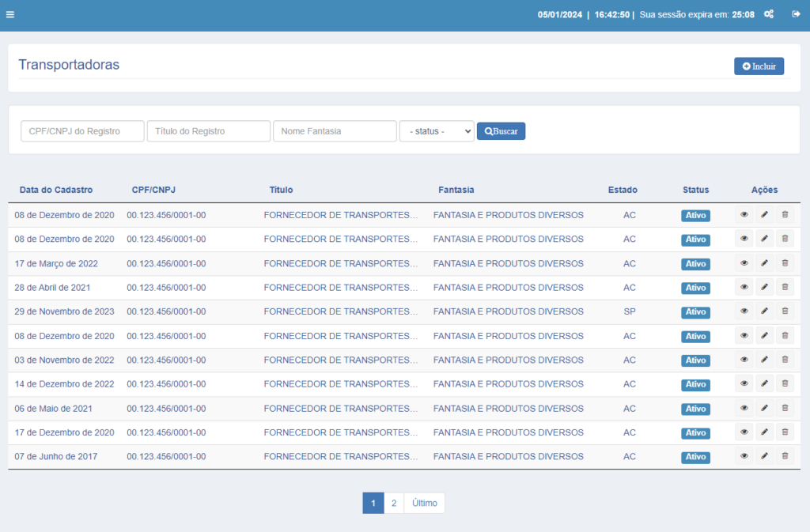The width and height of the screenshot is (810, 532).
Task: Edit the 03 de Novembro de 2022 record
Action: (765, 360)
